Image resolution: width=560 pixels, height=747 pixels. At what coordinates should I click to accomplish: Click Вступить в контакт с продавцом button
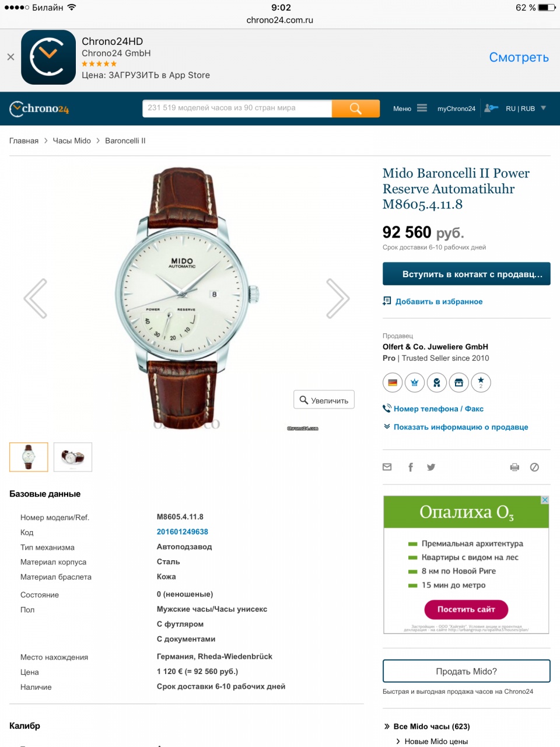[467, 274]
